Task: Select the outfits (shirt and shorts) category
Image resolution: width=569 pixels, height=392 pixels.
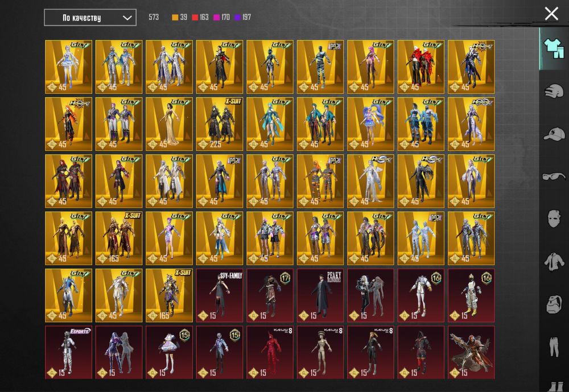Action: point(554,48)
